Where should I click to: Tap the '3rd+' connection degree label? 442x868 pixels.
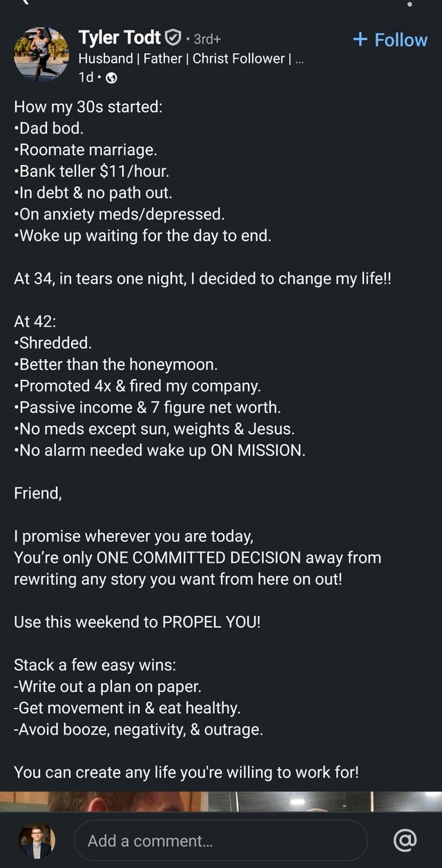coord(207,39)
